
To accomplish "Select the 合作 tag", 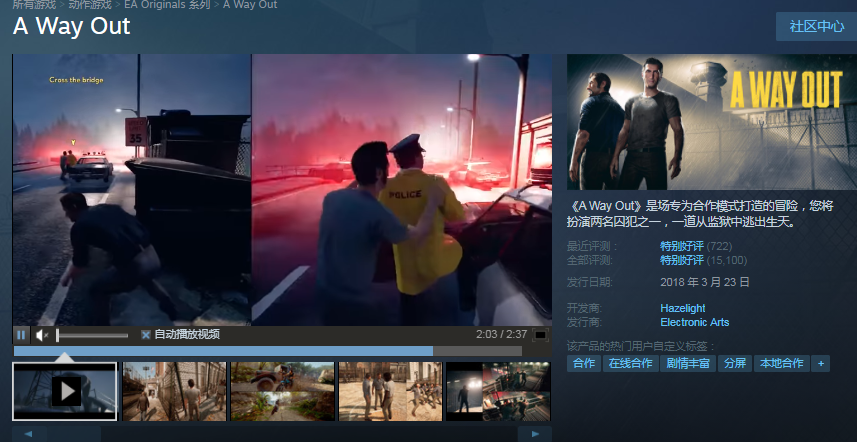I will (x=584, y=363).
